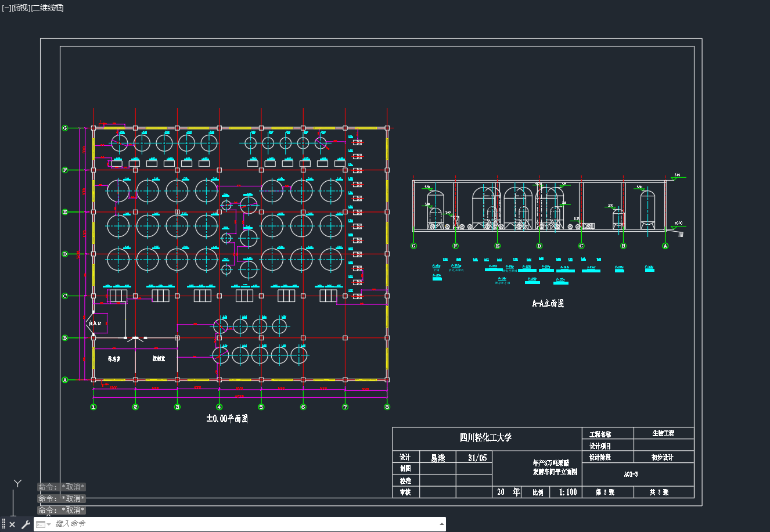Select the date text 31/05

pyautogui.click(x=477, y=458)
